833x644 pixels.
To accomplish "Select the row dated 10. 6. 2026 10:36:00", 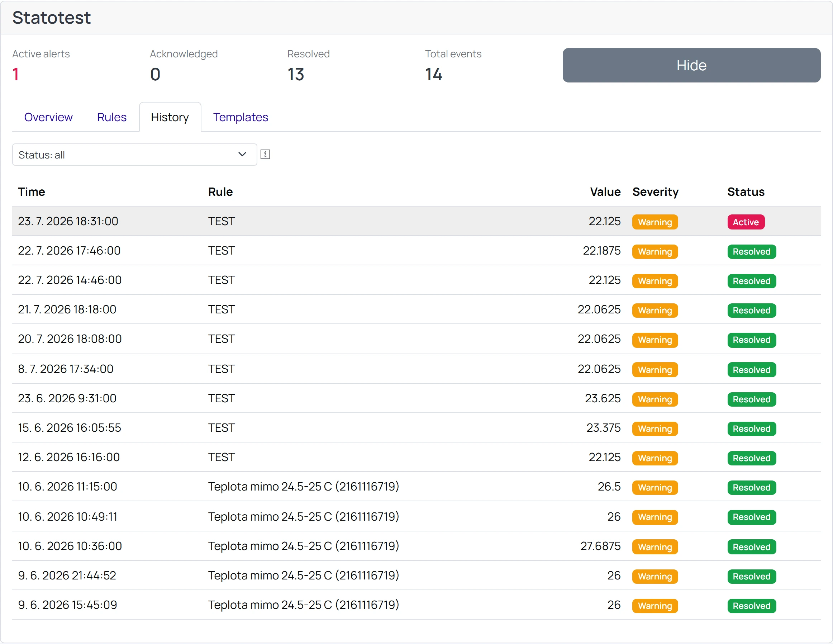I will [416, 546].
